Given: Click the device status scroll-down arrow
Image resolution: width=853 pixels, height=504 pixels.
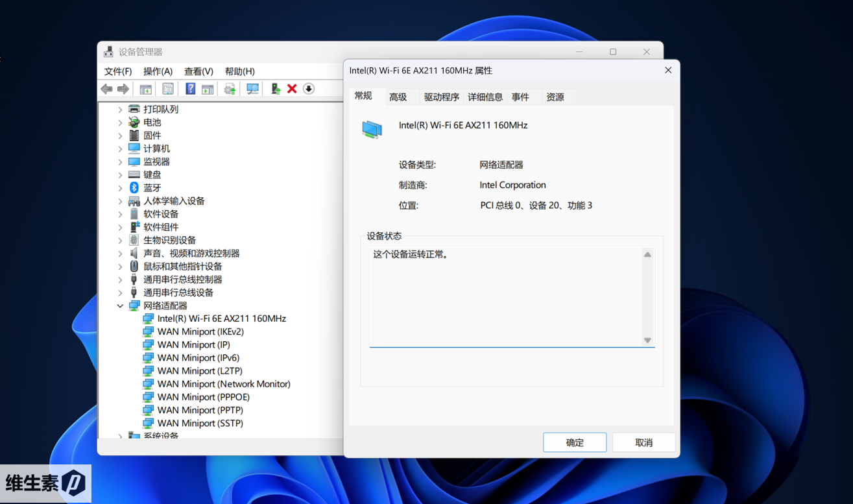Looking at the screenshot, I should coord(647,340).
